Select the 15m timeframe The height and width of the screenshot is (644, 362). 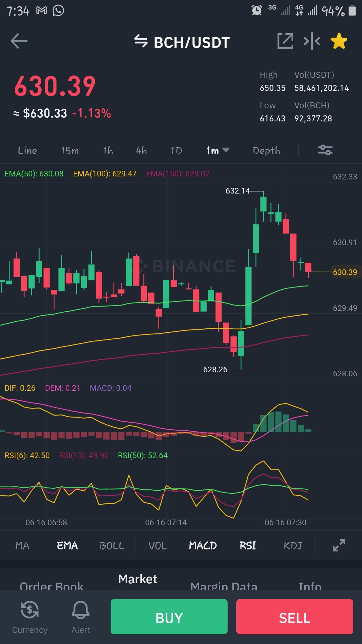pyautogui.click(x=70, y=151)
